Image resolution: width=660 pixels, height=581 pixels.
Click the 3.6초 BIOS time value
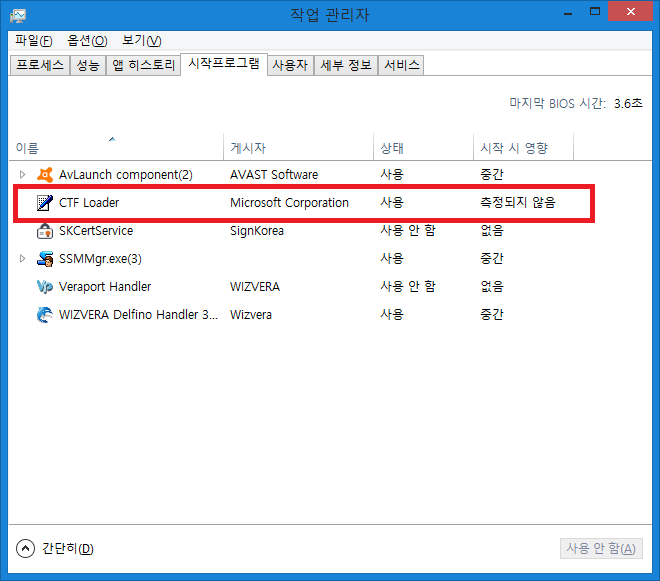click(x=628, y=104)
